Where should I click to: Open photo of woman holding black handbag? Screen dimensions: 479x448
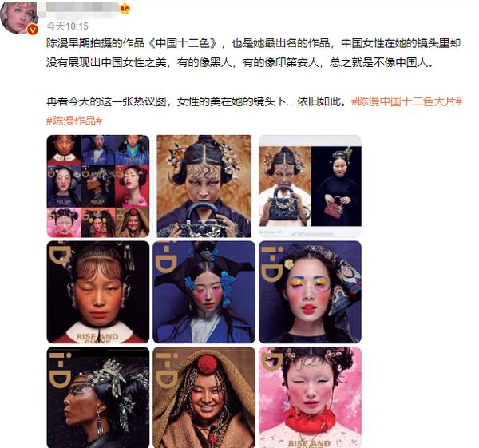tap(204, 186)
